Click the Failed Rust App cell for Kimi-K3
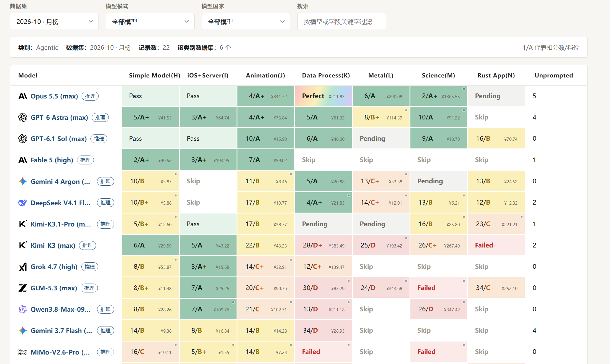The height and width of the screenshot is (364, 610). [496, 245]
